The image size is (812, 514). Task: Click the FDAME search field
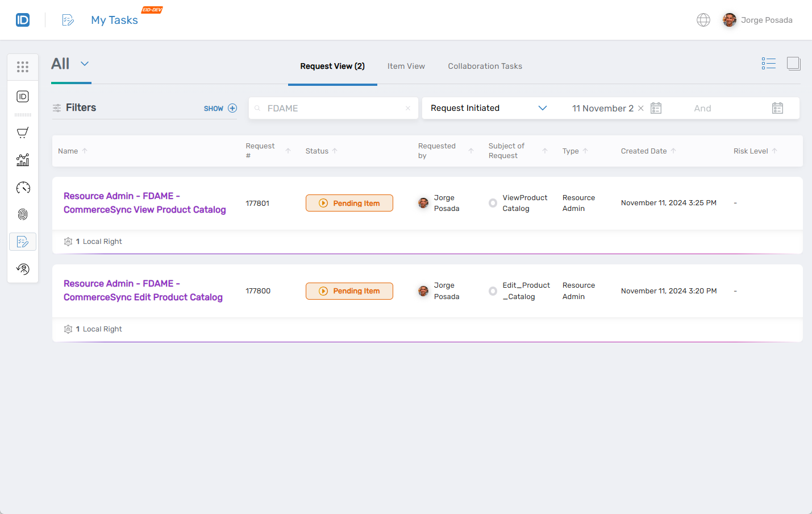tap(332, 108)
